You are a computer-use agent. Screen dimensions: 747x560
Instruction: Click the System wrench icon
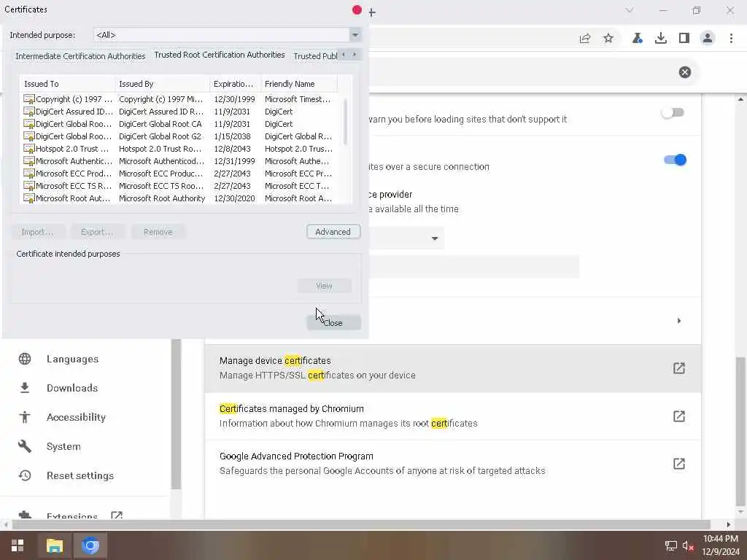point(25,446)
